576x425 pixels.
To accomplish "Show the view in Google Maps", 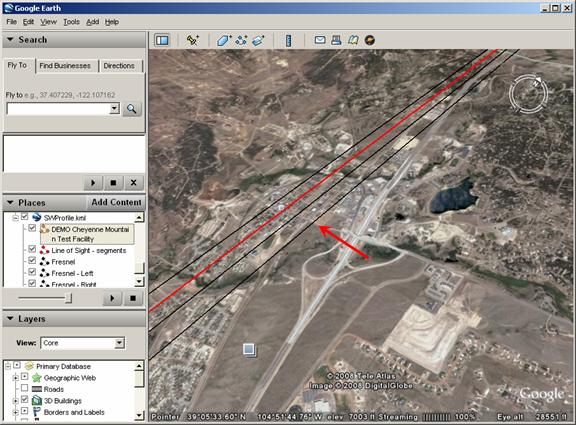I will point(353,40).
